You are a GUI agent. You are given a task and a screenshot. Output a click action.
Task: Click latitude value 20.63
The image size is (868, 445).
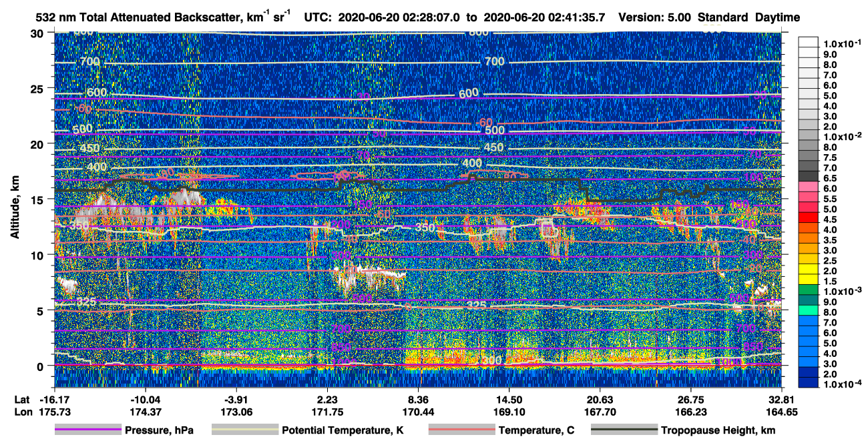[x=600, y=399]
